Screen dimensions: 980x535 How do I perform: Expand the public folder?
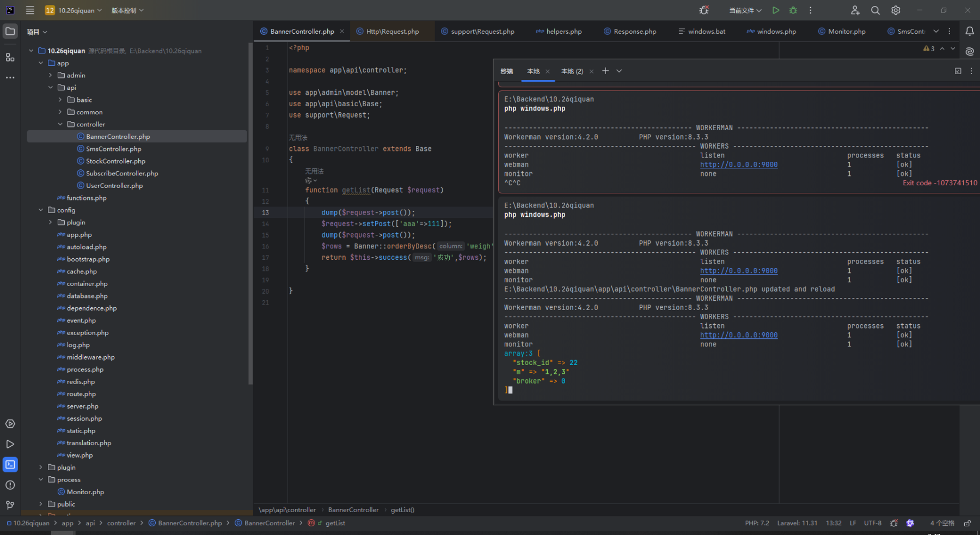coord(41,504)
